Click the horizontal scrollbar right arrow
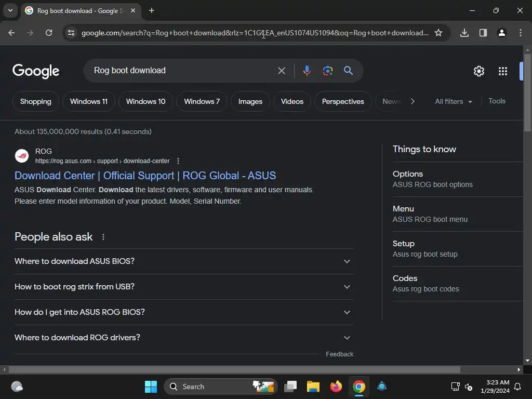 (519, 369)
